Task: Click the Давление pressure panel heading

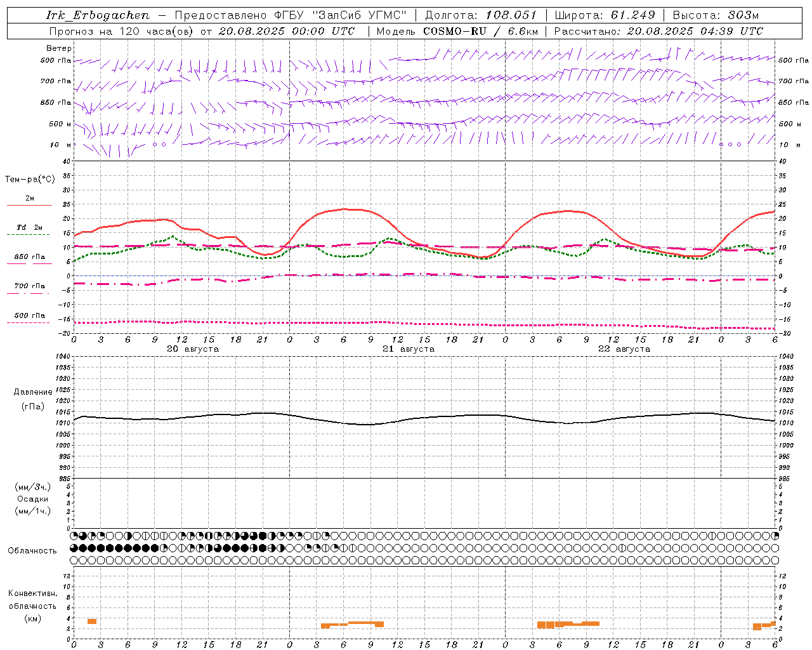Action: click(33, 392)
